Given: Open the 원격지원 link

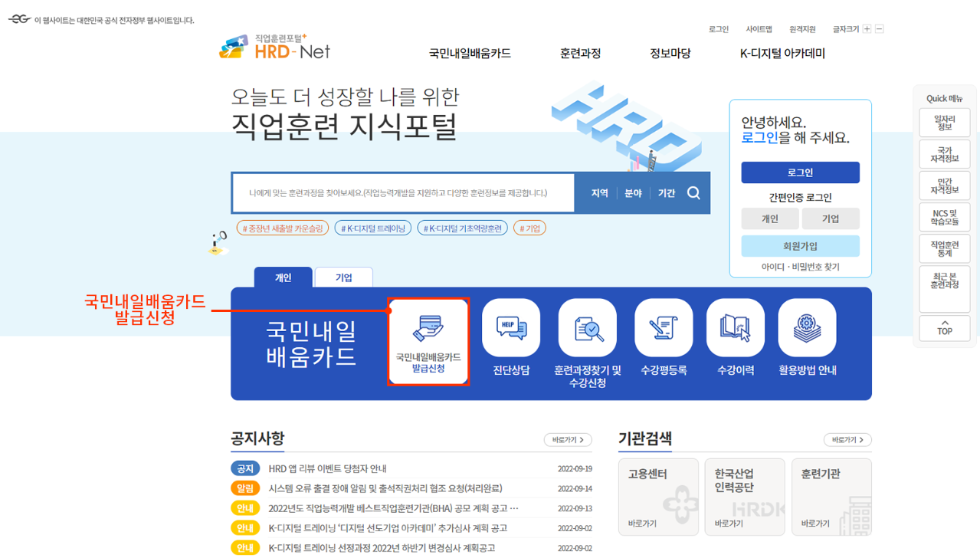Looking at the screenshot, I should pos(802,29).
